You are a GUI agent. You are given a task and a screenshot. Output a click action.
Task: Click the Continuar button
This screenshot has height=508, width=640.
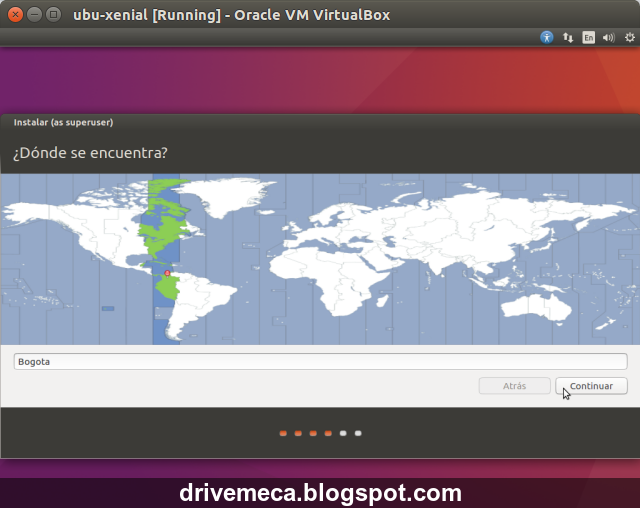tap(591, 386)
